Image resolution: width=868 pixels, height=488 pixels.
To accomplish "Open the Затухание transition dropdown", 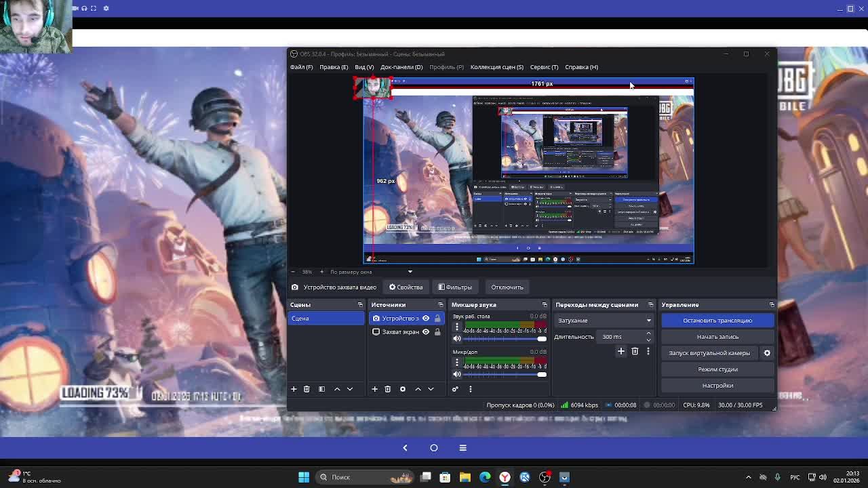I will (x=604, y=321).
